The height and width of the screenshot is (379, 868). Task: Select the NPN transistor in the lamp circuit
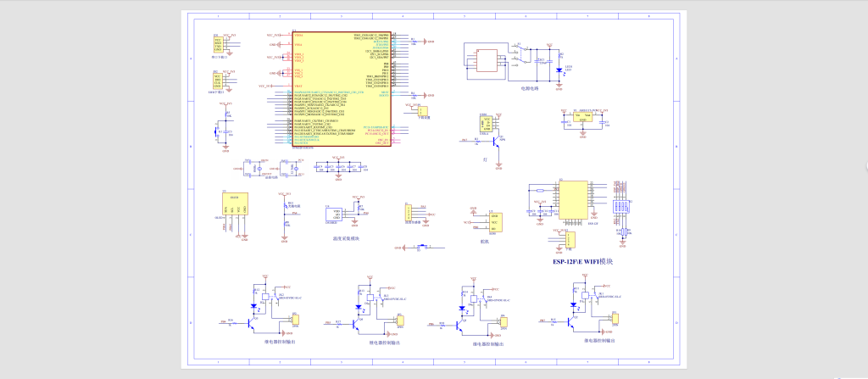(498, 140)
